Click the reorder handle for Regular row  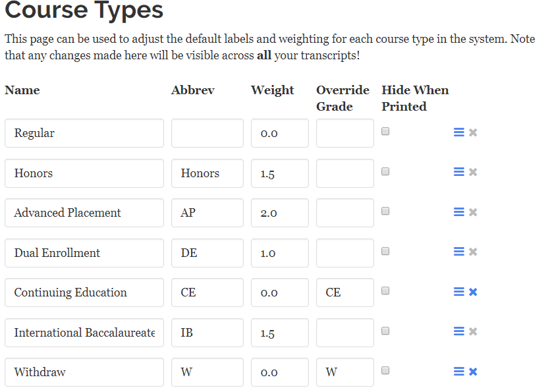point(458,132)
